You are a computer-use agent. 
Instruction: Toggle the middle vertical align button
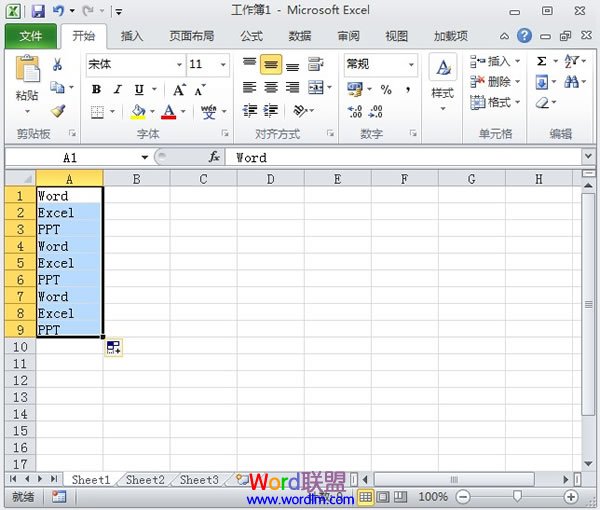(271, 65)
